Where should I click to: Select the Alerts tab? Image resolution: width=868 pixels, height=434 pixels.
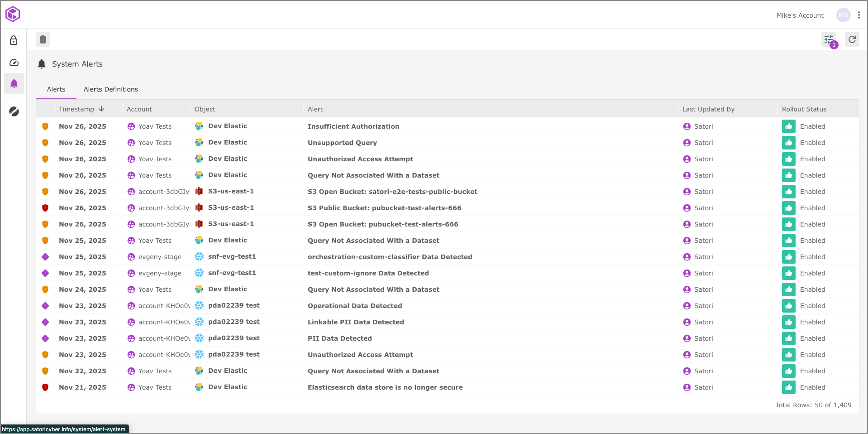tap(56, 89)
